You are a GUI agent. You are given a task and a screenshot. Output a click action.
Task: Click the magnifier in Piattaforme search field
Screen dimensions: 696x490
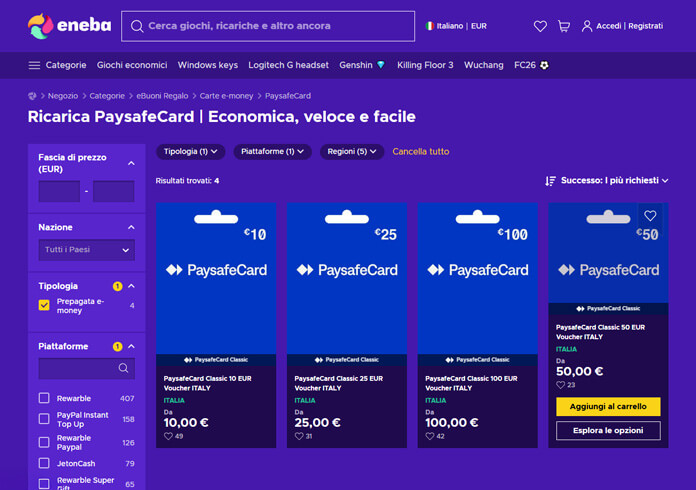[123, 368]
